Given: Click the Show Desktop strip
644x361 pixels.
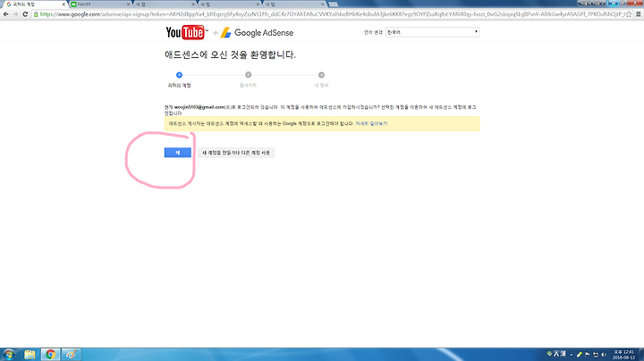Looking at the screenshot, I should pos(641,355).
